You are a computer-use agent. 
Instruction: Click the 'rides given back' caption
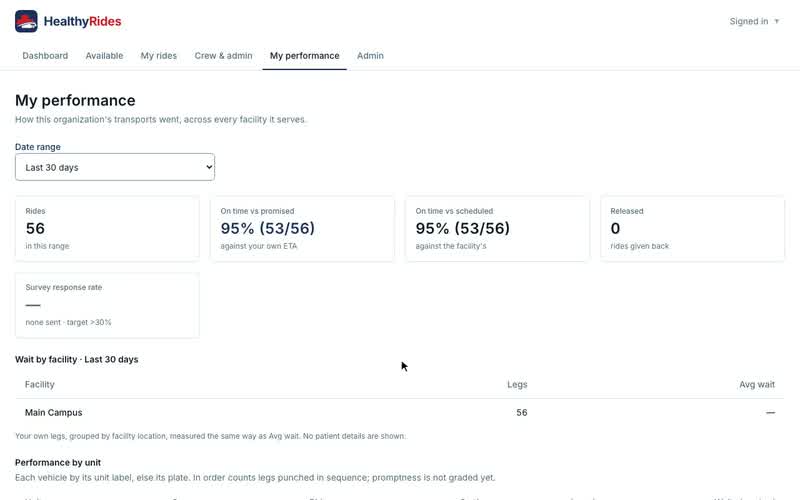tap(639, 246)
